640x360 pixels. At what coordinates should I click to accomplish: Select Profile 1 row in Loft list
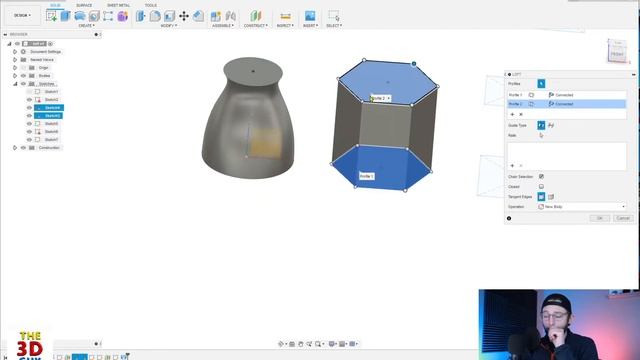coord(567,95)
